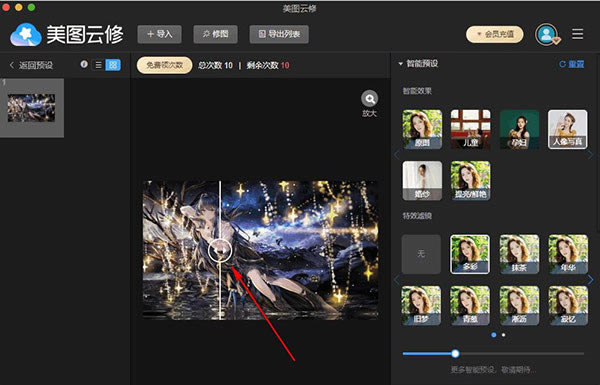This screenshot has width=600, height=385.
Task: Go back using the 返回预设 arrow
Action: (x=12, y=65)
